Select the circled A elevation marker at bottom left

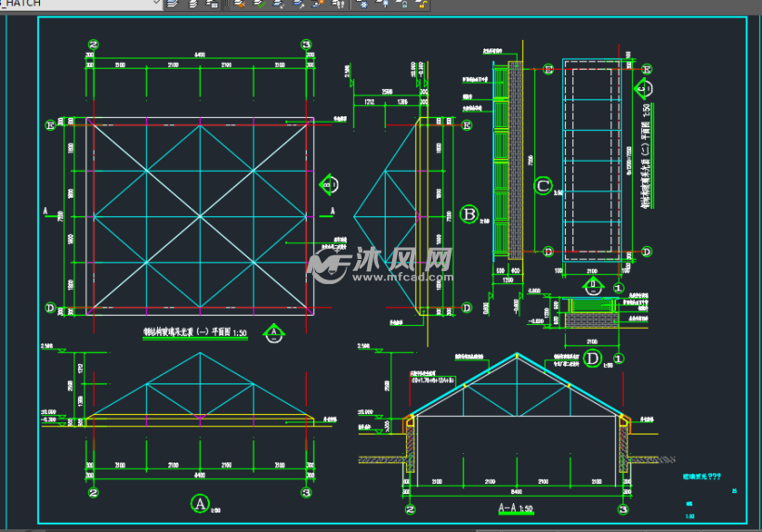pos(199,503)
